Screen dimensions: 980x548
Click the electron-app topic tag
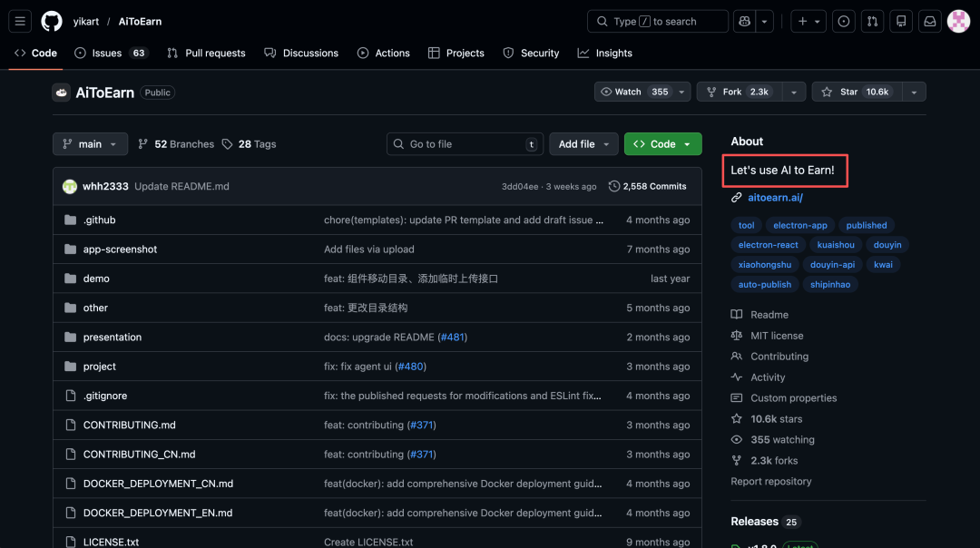pyautogui.click(x=799, y=225)
